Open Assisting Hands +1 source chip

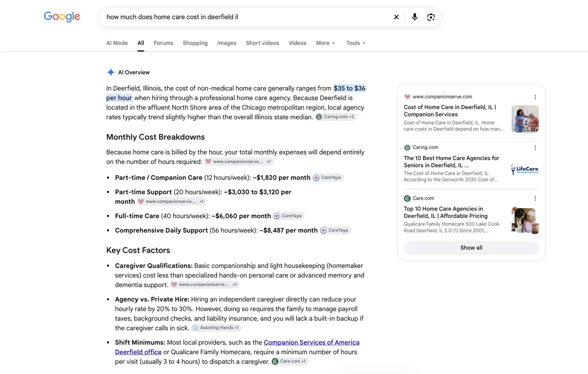tap(216, 327)
